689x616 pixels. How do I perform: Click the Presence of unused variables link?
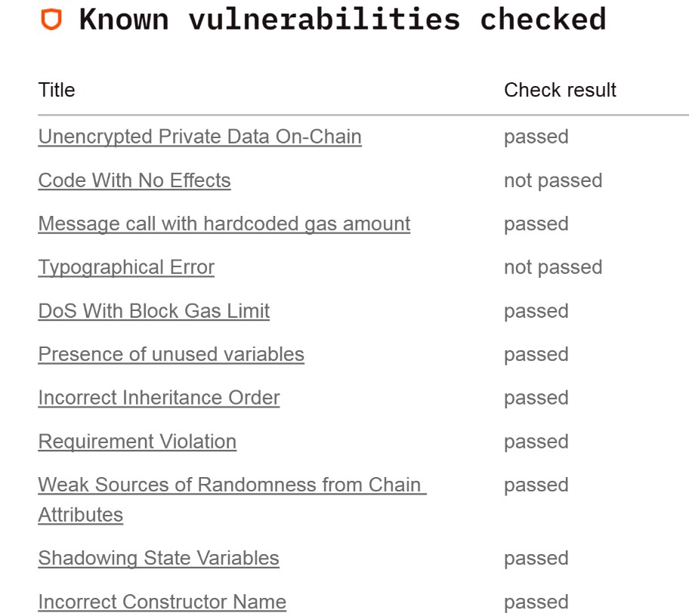171,355
